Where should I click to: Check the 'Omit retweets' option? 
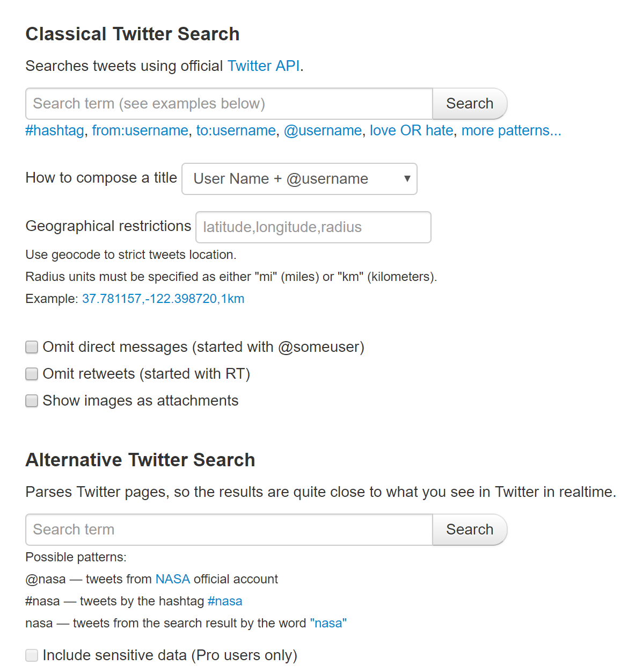(31, 374)
